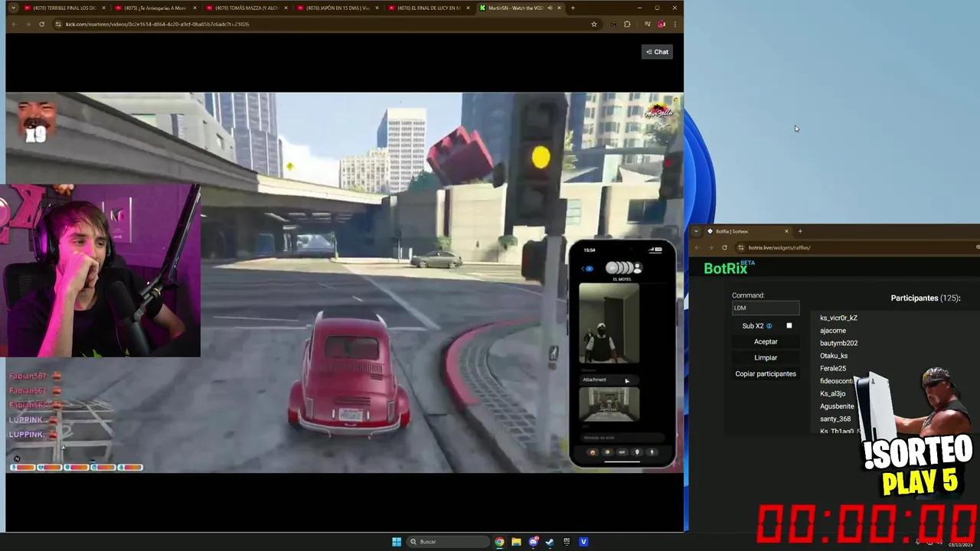Switch to the TERRIBLE FINAL LOS DE tab
The width and height of the screenshot is (980, 551).
pyautogui.click(x=64, y=8)
